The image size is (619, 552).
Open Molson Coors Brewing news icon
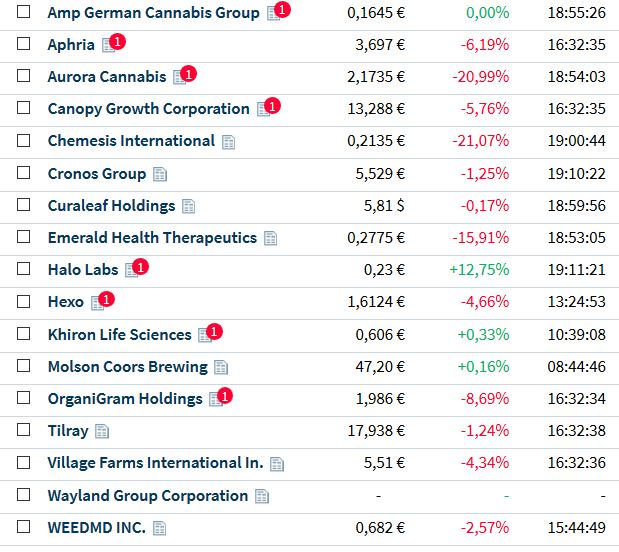click(221, 367)
